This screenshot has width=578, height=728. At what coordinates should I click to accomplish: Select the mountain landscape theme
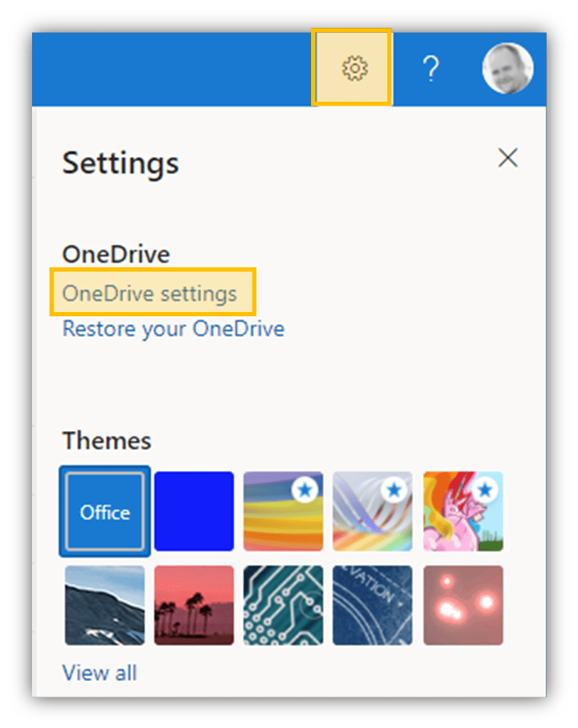[x=105, y=605]
